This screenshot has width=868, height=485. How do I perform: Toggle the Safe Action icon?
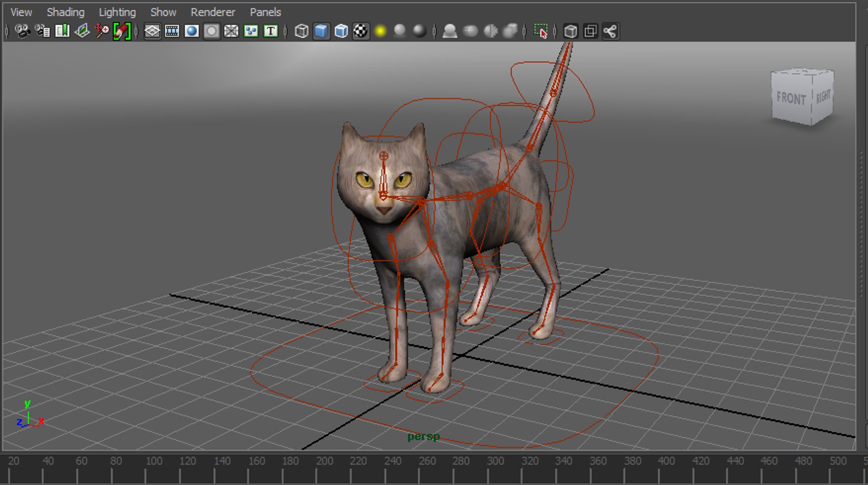pyautogui.click(x=251, y=31)
